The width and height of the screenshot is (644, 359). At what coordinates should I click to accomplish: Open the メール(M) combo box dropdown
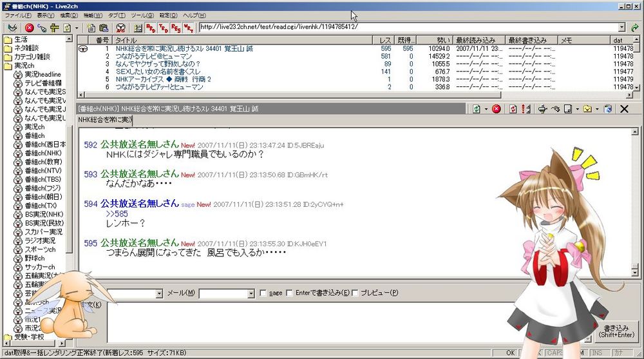(x=251, y=294)
